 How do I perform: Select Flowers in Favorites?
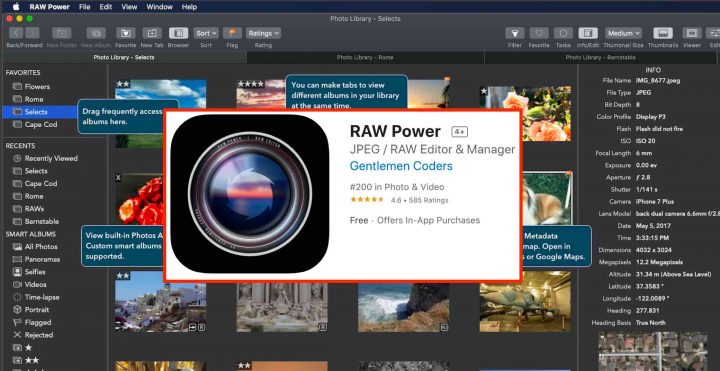pyautogui.click(x=37, y=86)
